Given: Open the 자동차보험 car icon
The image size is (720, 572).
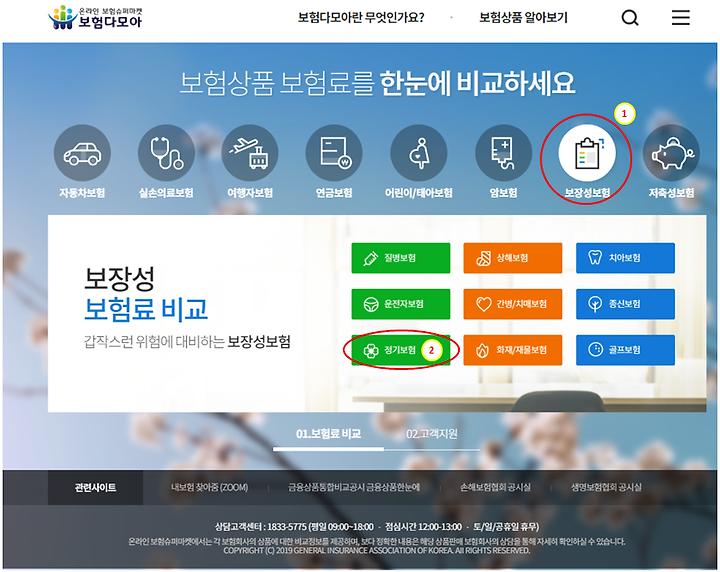Looking at the screenshot, I should [x=82, y=153].
